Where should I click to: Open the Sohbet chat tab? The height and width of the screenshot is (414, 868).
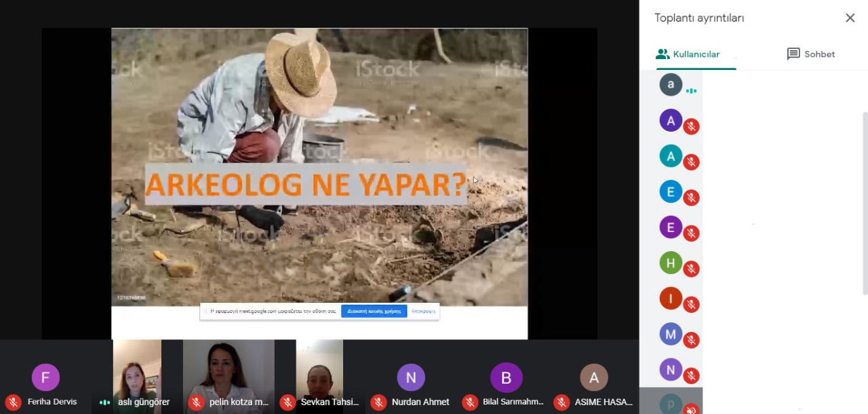(810, 54)
